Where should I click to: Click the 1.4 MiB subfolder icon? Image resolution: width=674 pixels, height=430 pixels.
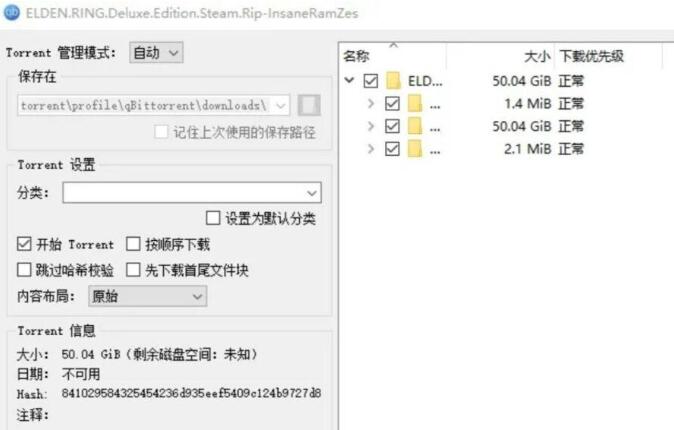[415, 104]
